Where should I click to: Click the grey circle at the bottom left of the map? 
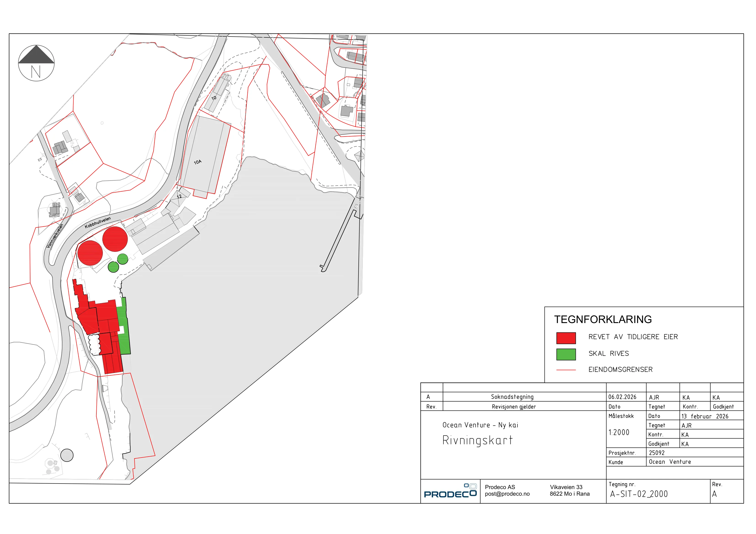click(67, 455)
